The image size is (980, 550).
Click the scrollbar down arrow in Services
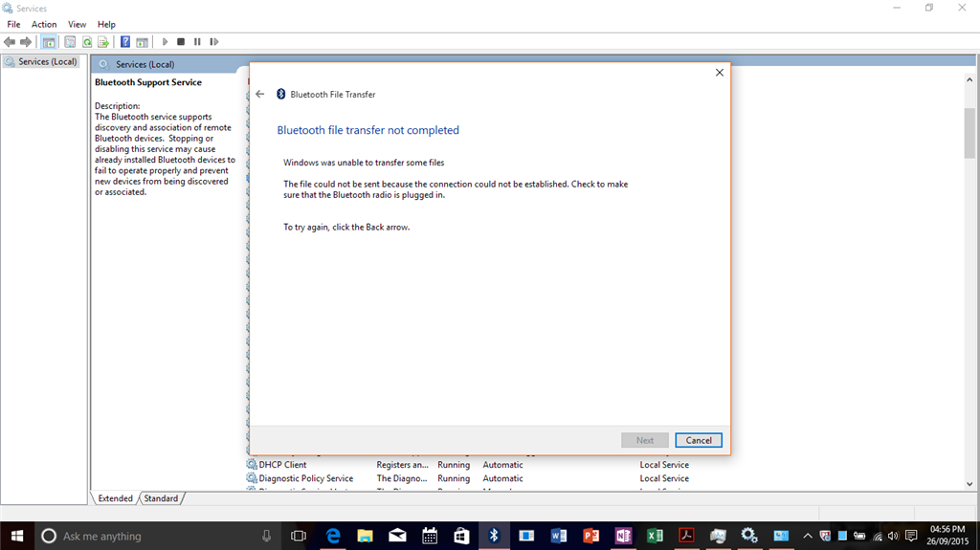969,484
